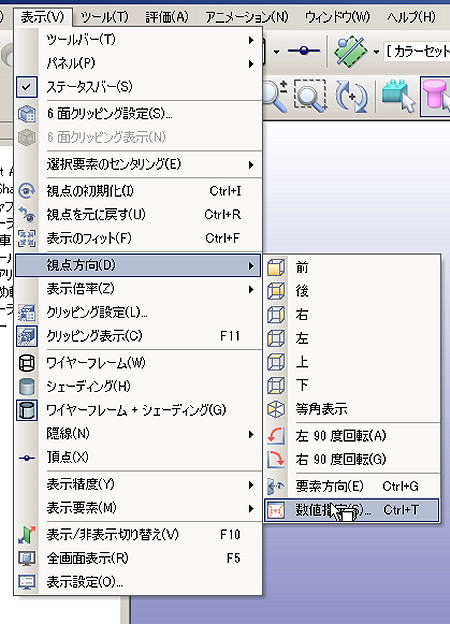Click the rotate view arrows toolbar icon
450x624 pixels.
tap(351, 97)
